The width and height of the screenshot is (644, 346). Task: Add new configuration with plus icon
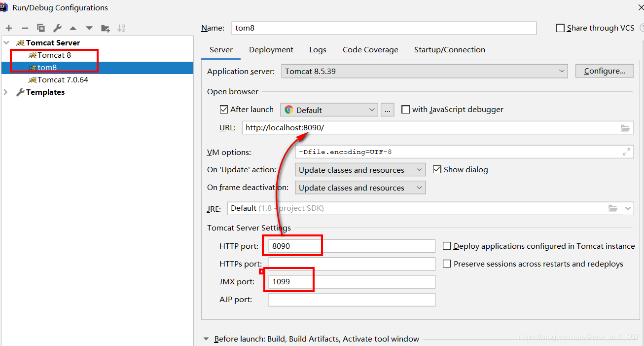coord(9,28)
